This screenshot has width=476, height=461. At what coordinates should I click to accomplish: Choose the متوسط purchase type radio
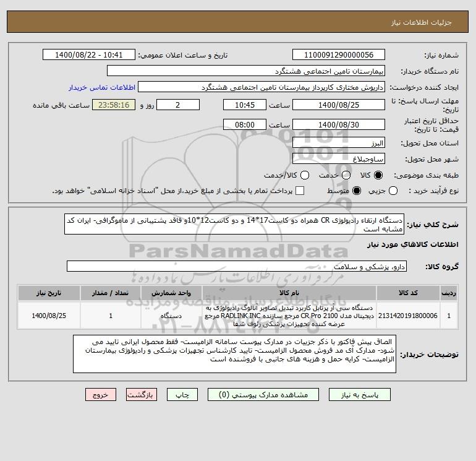357,191
